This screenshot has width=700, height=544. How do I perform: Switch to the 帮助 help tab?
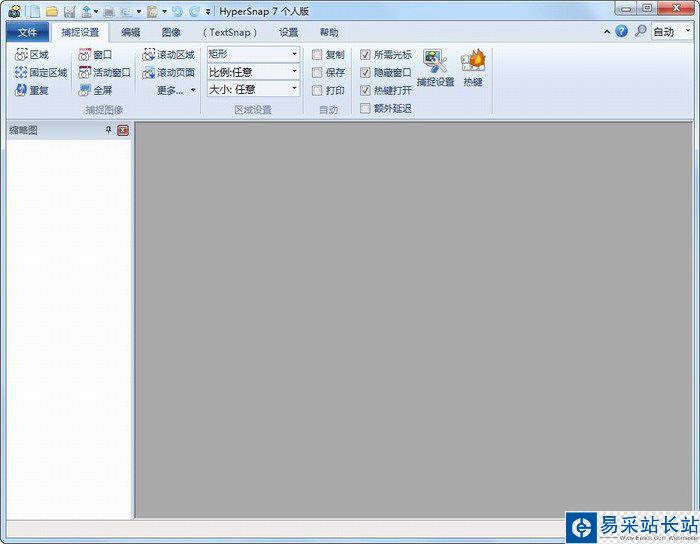329,32
